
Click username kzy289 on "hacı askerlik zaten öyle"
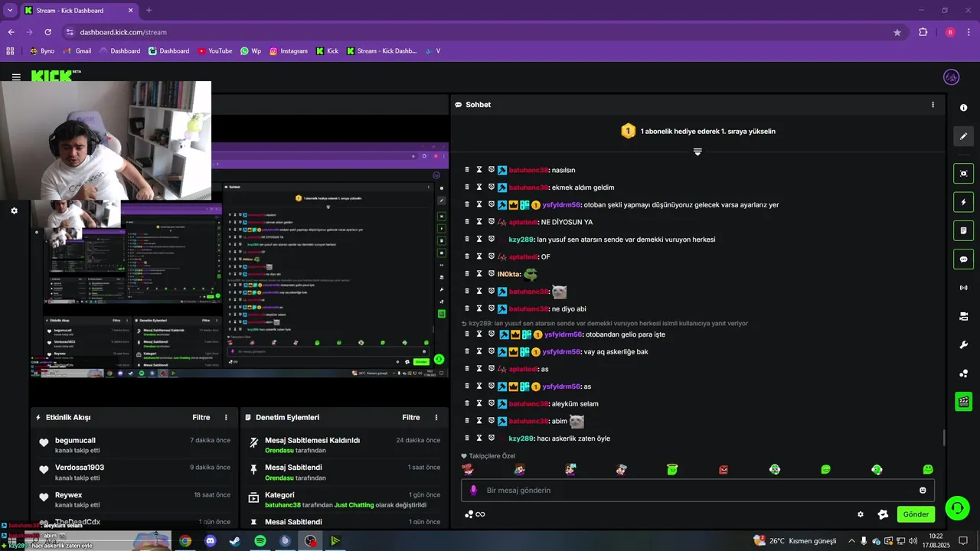point(521,439)
